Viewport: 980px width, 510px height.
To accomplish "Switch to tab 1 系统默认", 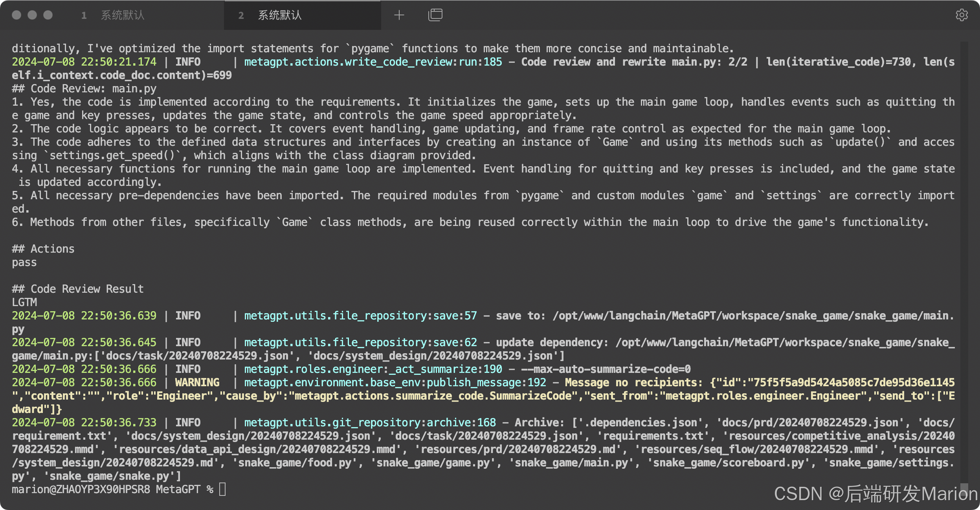I will click(122, 15).
